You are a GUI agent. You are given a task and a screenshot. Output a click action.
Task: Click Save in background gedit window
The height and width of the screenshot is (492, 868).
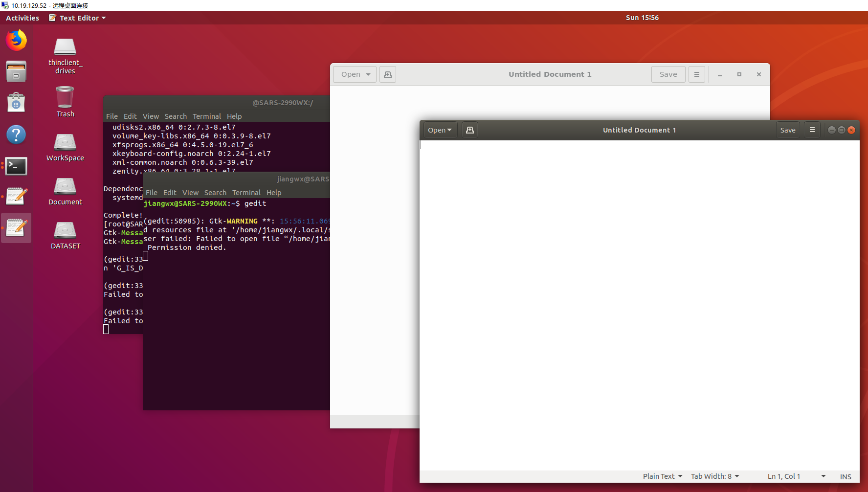pyautogui.click(x=668, y=74)
